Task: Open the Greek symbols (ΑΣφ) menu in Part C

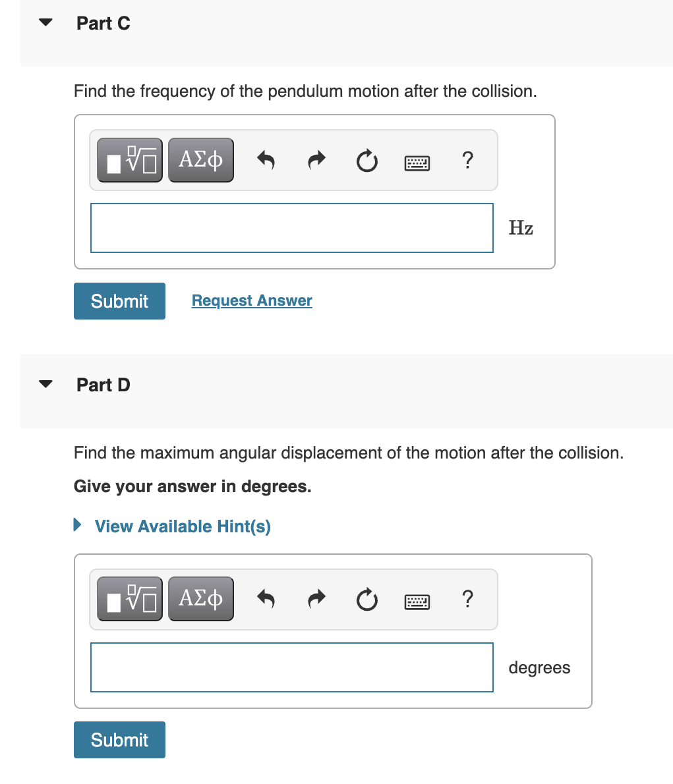Action: click(x=200, y=159)
